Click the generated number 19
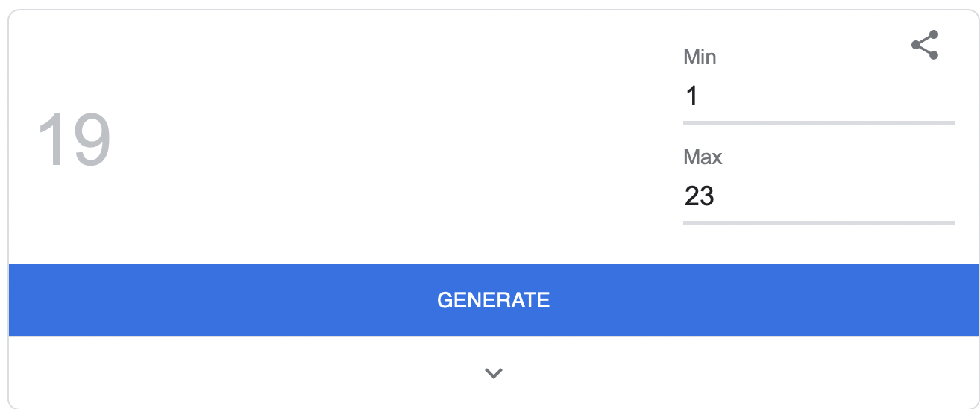The image size is (980, 409). 74,140
